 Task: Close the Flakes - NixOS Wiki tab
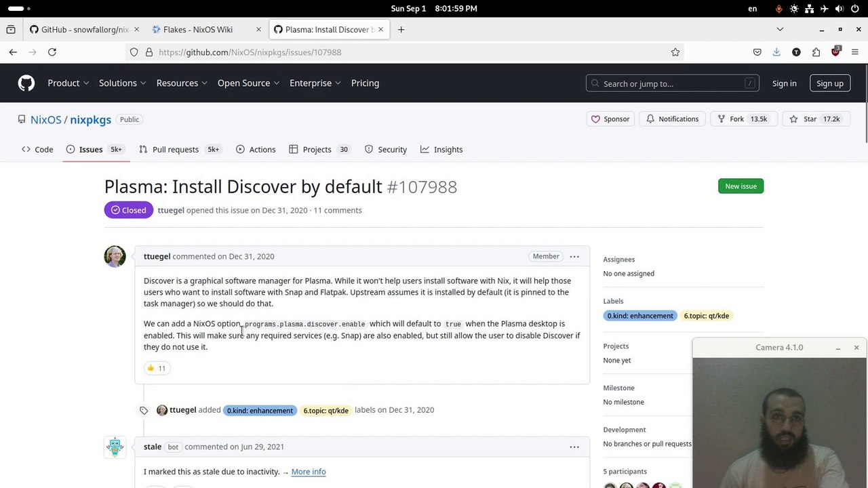point(258,29)
